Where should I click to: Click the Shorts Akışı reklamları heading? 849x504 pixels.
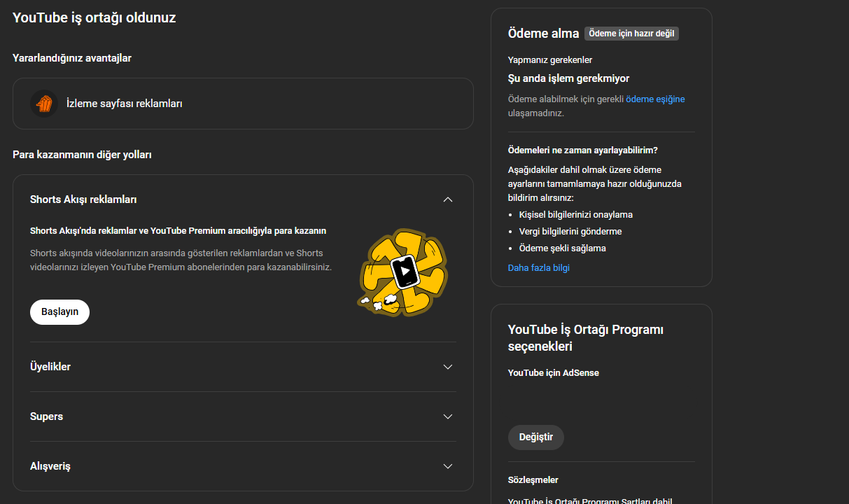[x=83, y=199]
